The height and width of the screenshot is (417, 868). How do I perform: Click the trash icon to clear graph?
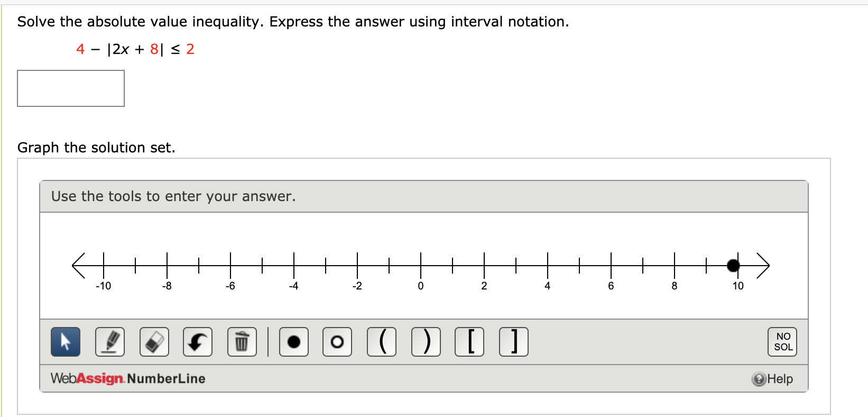pyautogui.click(x=242, y=342)
